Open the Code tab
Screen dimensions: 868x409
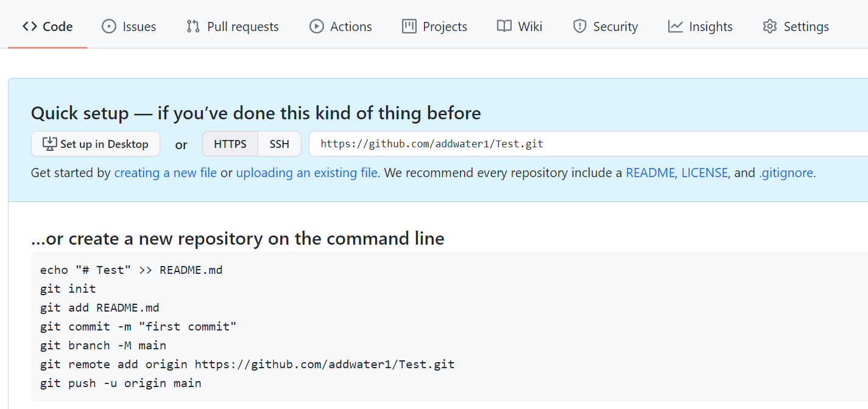point(48,27)
